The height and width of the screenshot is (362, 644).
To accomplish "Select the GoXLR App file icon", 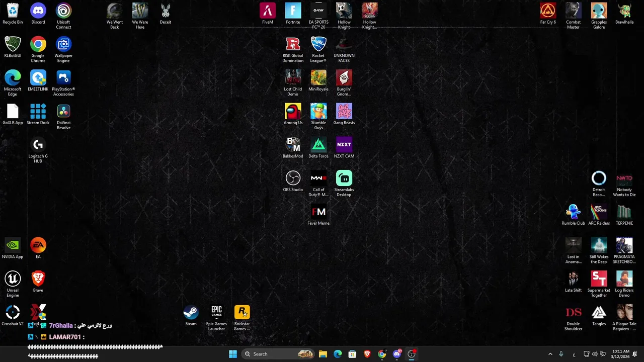I will [x=13, y=114].
